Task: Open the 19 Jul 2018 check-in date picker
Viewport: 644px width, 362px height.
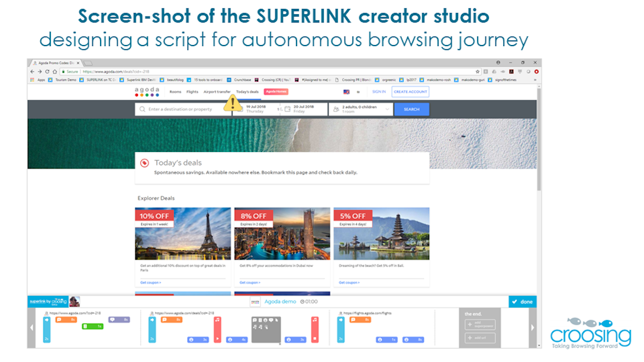Action: point(255,109)
